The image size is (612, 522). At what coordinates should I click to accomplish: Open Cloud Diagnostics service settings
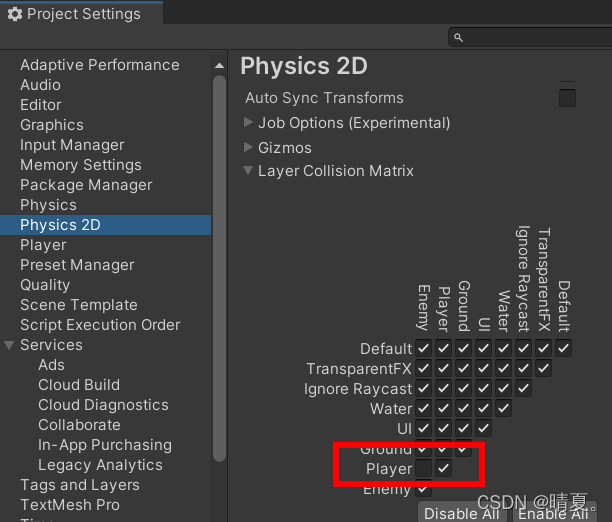103,405
